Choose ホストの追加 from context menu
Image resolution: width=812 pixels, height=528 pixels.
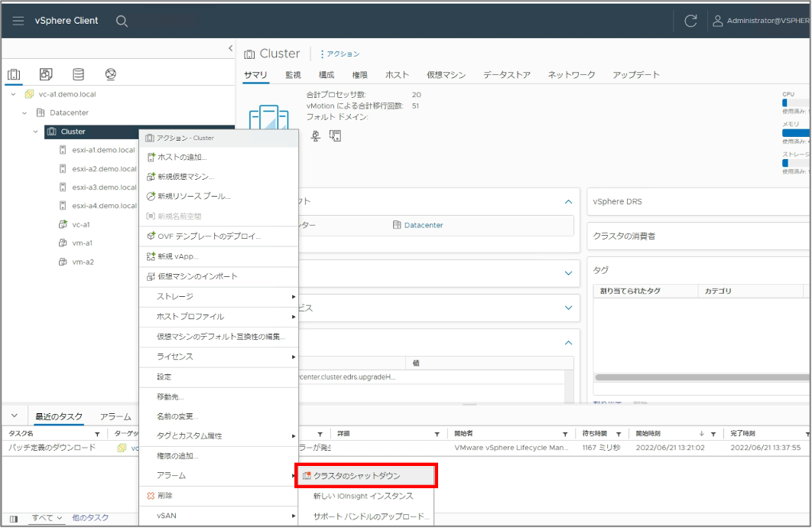click(219, 157)
